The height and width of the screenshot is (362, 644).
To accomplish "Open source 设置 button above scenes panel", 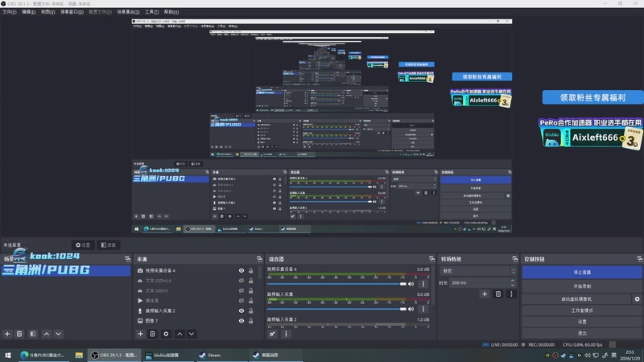I will [x=83, y=245].
